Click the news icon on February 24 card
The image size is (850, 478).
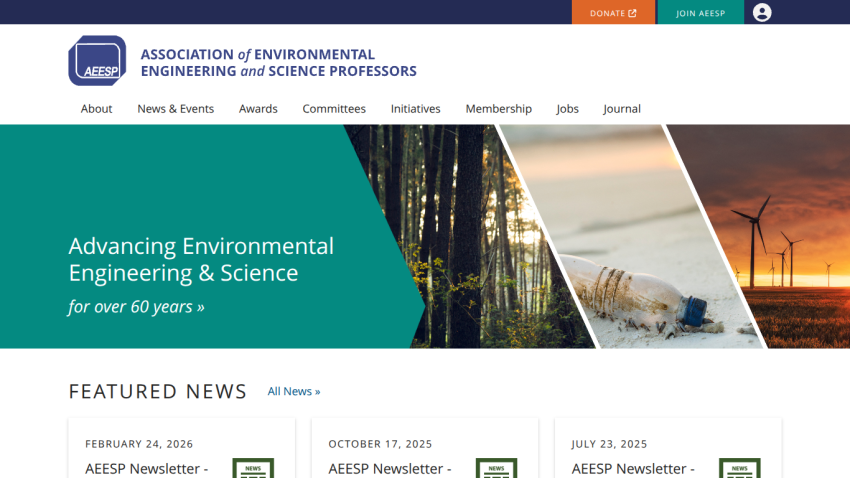tap(253, 468)
